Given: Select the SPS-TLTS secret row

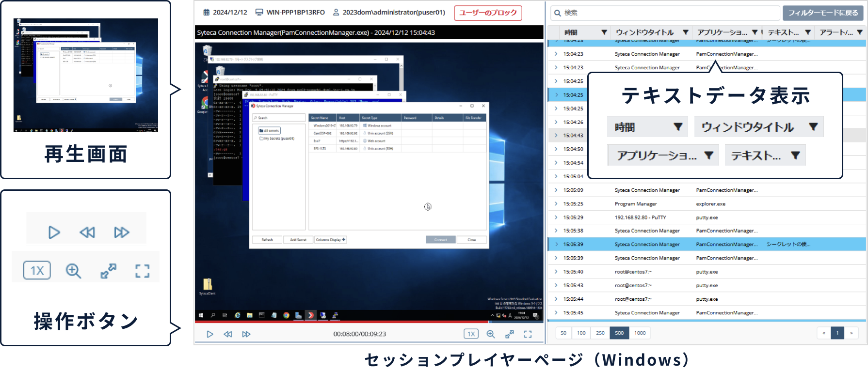Looking at the screenshot, I should tap(397, 149).
